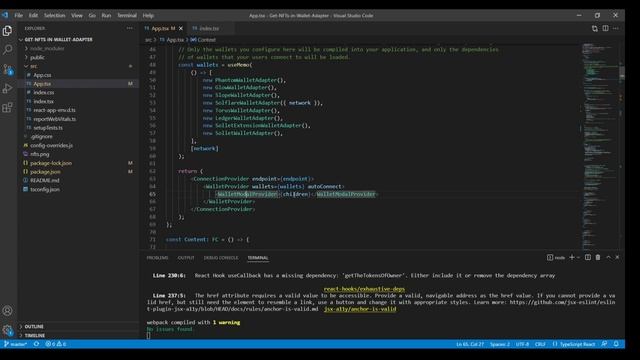Screen dimensions: 640x360
Task: Open setupTests.ts file
Action: pyautogui.click(x=48, y=128)
